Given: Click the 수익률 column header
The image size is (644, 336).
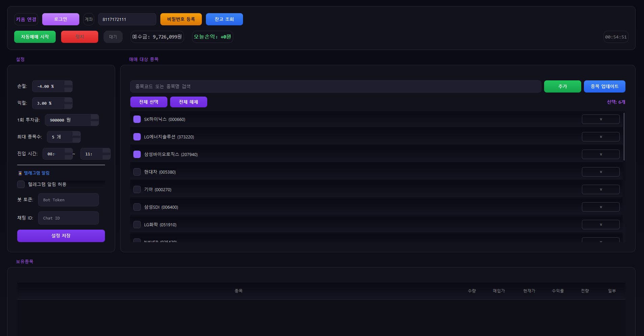Looking at the screenshot, I should tap(558, 291).
